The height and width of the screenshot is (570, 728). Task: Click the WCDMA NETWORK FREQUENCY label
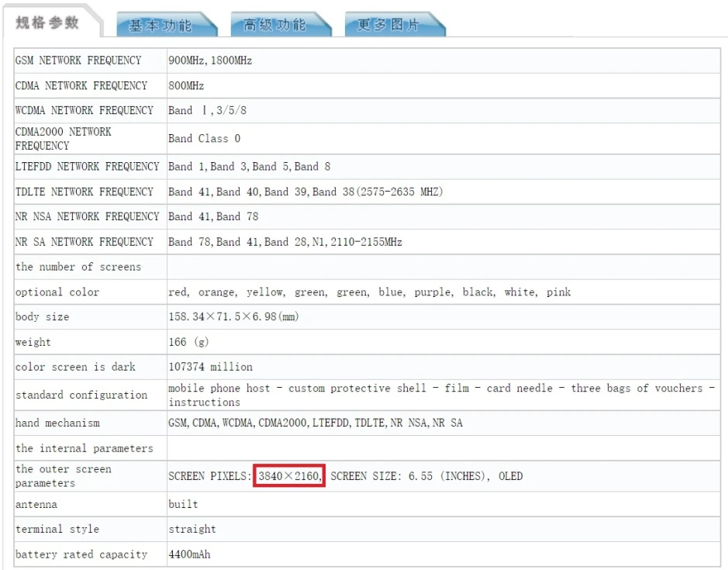coord(85,110)
